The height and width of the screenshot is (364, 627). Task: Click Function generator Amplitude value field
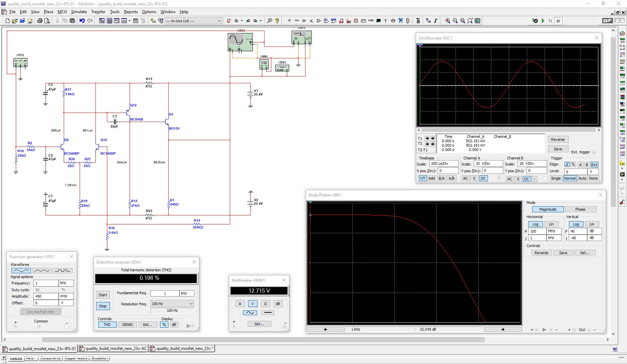pos(46,296)
